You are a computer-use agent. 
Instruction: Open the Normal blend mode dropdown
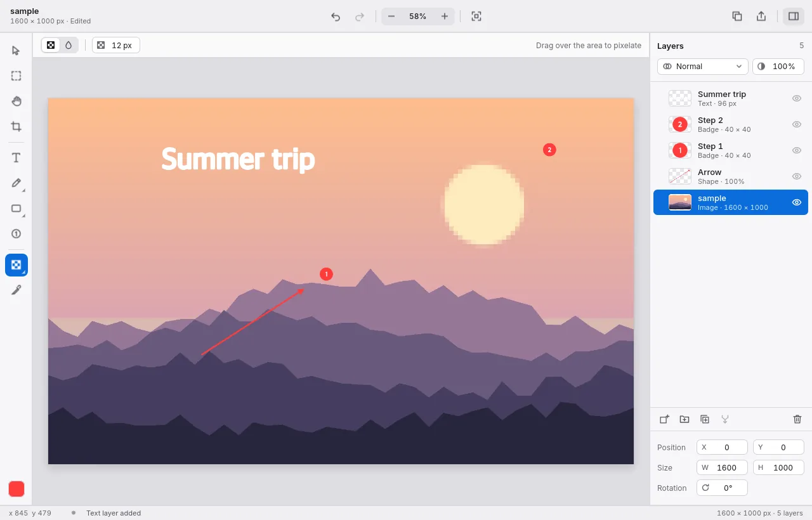(702, 67)
